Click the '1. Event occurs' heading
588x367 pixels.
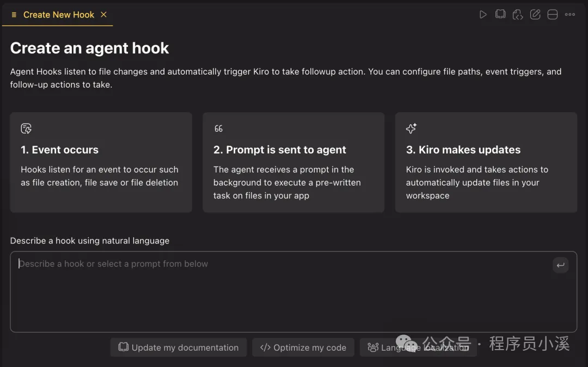coord(60,150)
